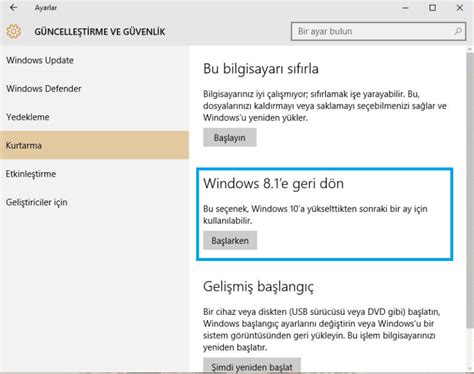Open Windows Defender section
The height and width of the screenshot is (374, 474).
[44, 89]
